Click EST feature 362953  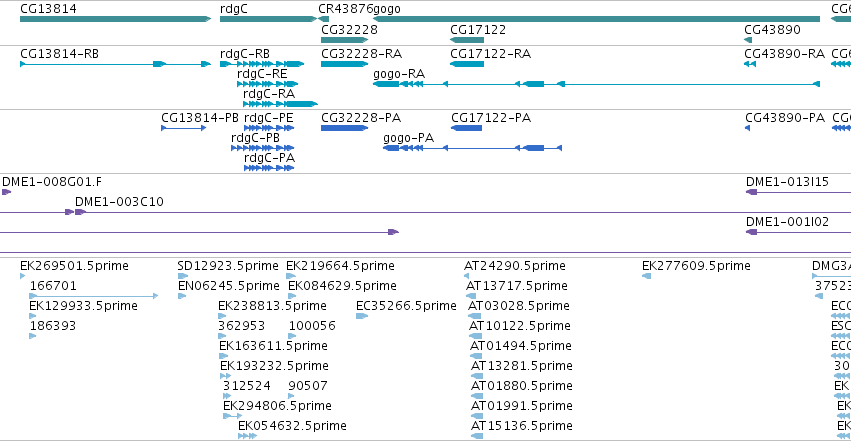coord(222,336)
